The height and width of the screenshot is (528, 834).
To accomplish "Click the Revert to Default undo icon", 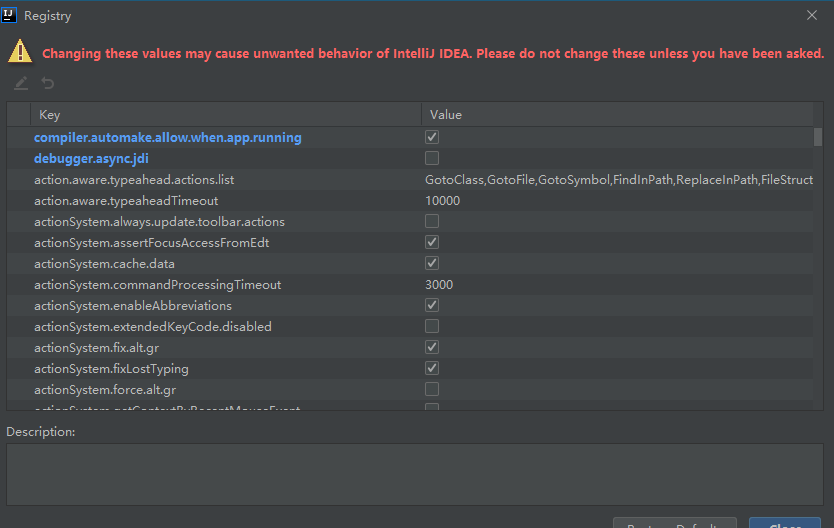I will point(48,83).
